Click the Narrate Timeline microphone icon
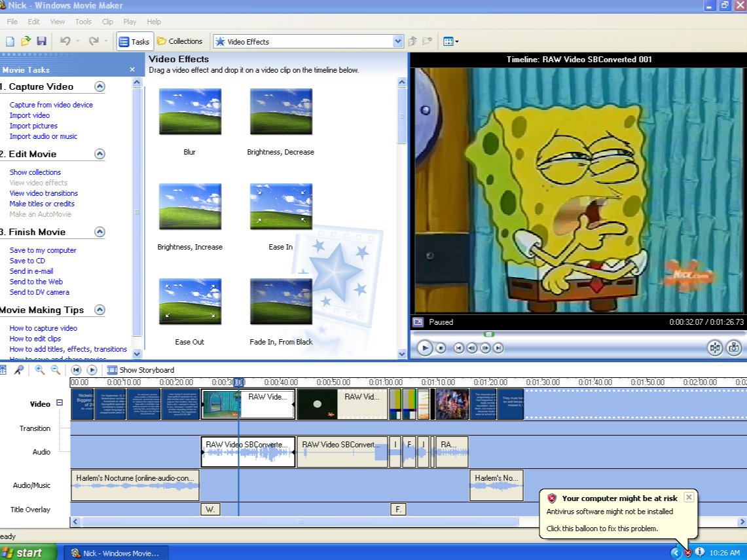This screenshot has height=560, width=747. (x=19, y=370)
